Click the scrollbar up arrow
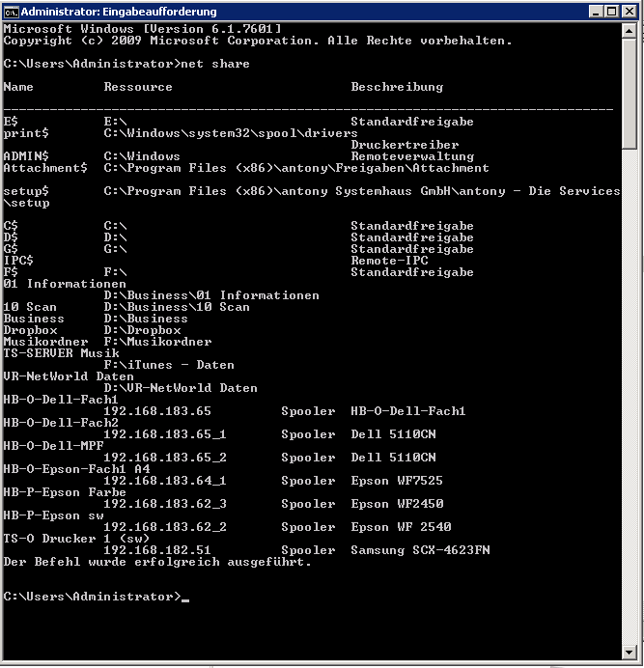Screen dimensions: 644x668 click(630, 31)
